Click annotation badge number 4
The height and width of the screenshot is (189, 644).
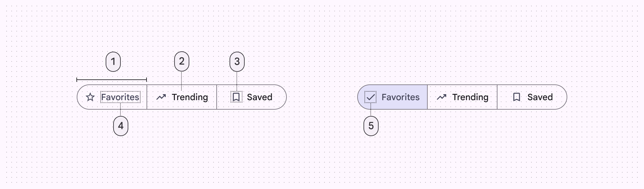[x=121, y=126]
